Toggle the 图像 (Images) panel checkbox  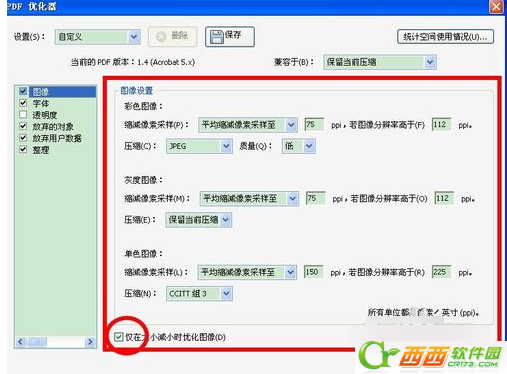pyautogui.click(x=23, y=91)
